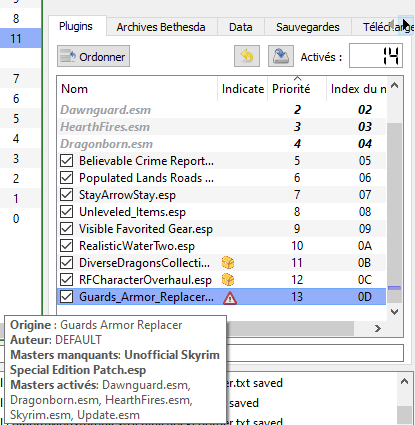
Task: Click horizontal scrollbar right arrow
Action: pyautogui.click(x=378, y=329)
